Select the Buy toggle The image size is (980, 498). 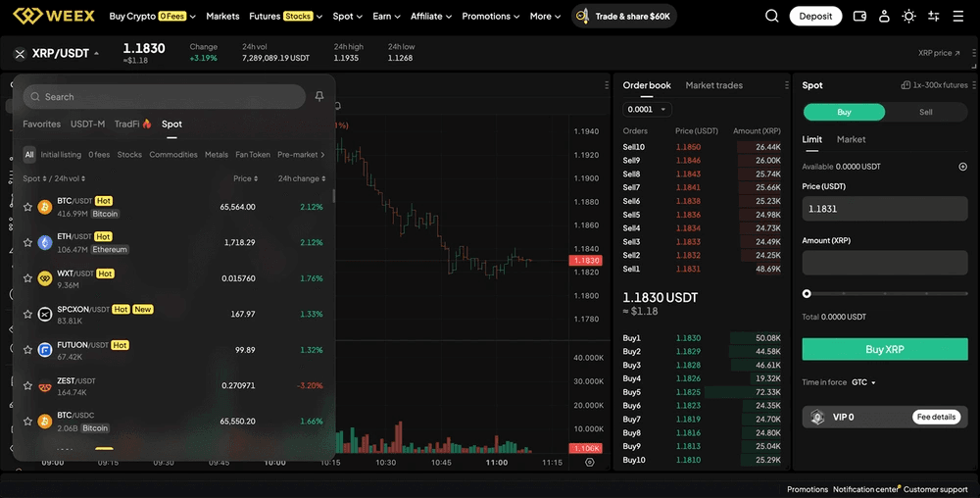844,112
